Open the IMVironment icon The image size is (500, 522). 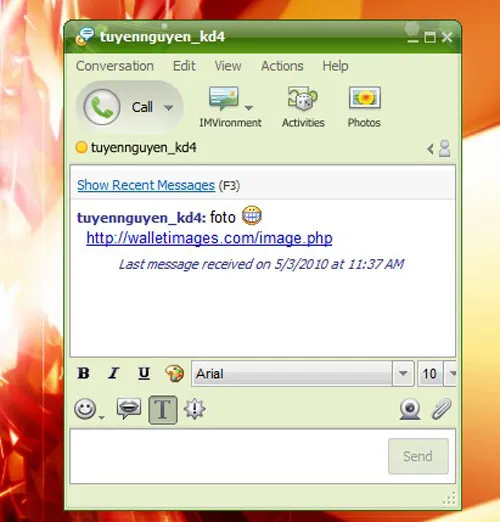(x=224, y=98)
